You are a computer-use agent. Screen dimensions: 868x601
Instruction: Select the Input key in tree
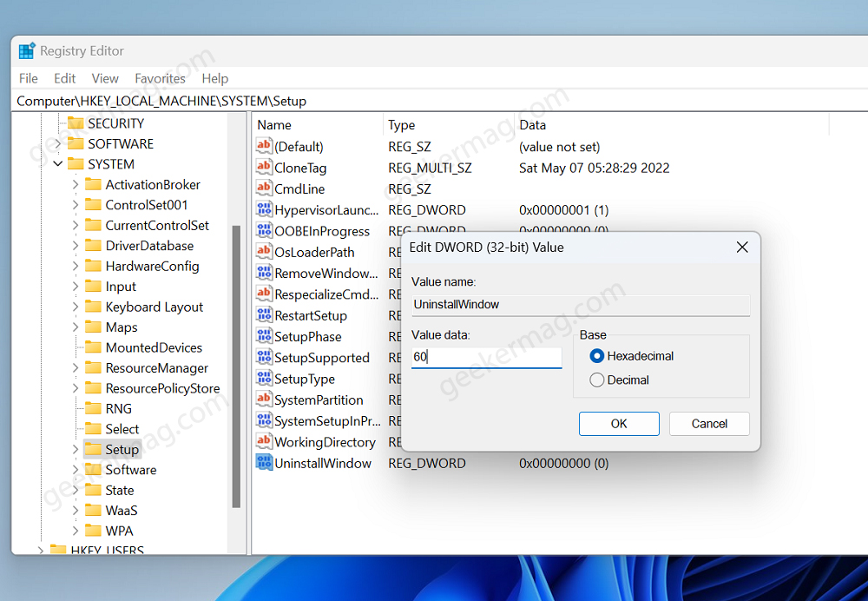point(121,287)
